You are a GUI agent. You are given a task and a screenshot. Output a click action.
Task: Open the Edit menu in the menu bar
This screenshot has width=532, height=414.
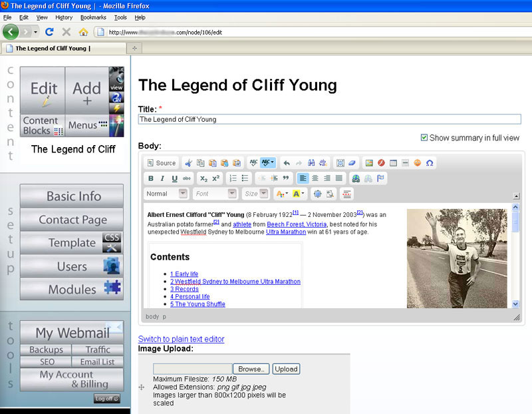tap(24, 17)
